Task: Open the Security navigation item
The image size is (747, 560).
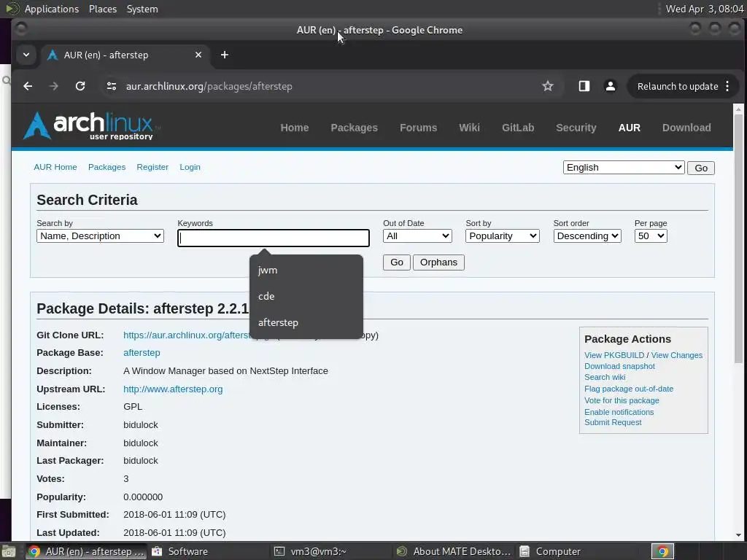Action: [576, 128]
